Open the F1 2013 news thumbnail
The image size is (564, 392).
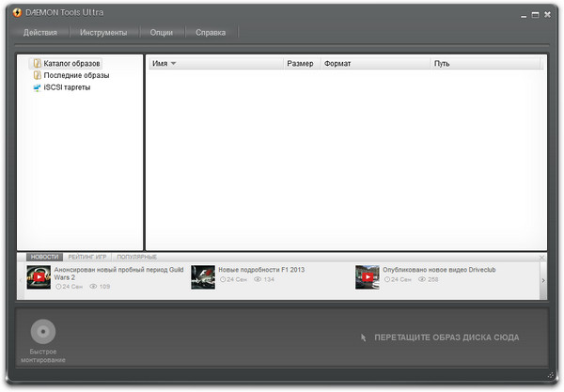coord(203,276)
